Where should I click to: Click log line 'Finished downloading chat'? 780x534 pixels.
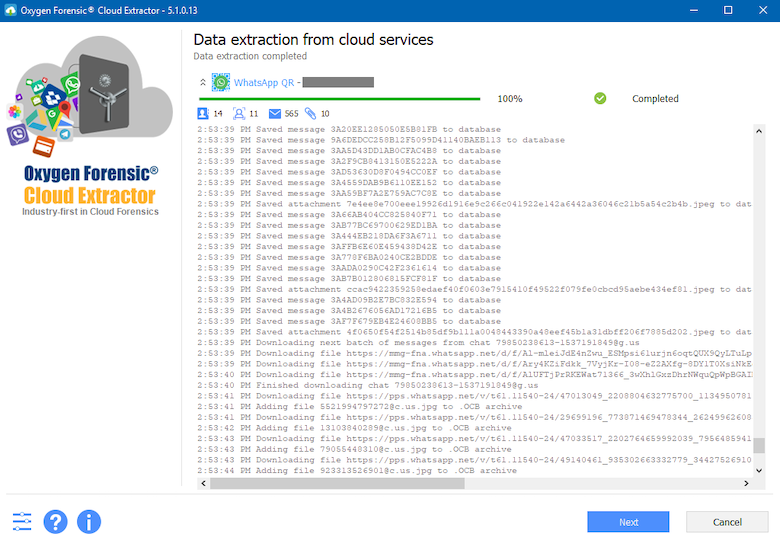pos(368,385)
